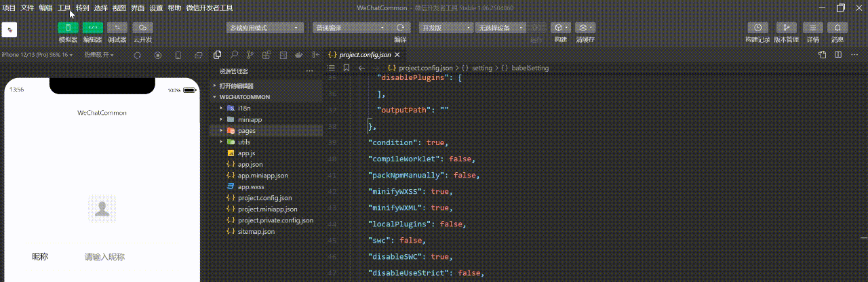The width and height of the screenshot is (868, 282).
Task: Open app.miniapp.json in the file tree
Action: tap(266, 176)
